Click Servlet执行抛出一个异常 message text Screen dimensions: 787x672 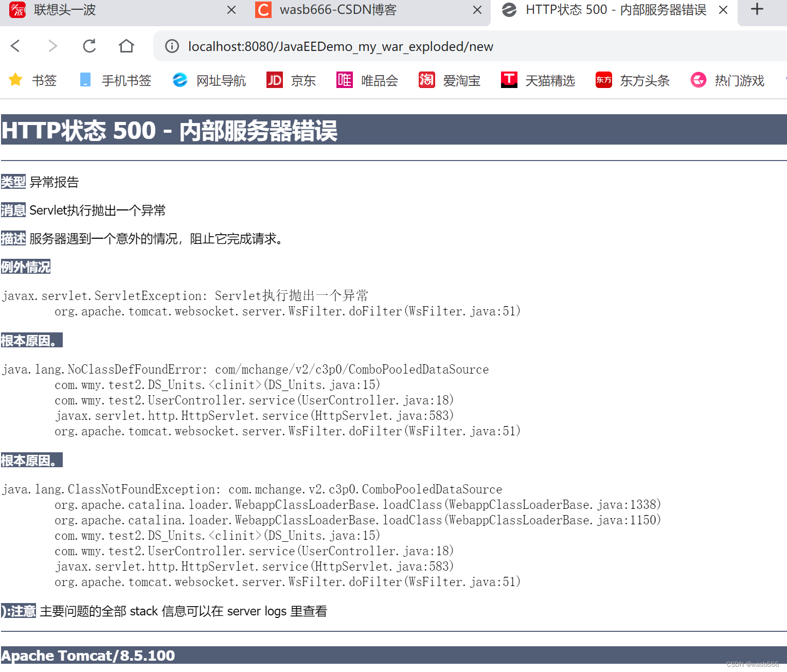98,210
